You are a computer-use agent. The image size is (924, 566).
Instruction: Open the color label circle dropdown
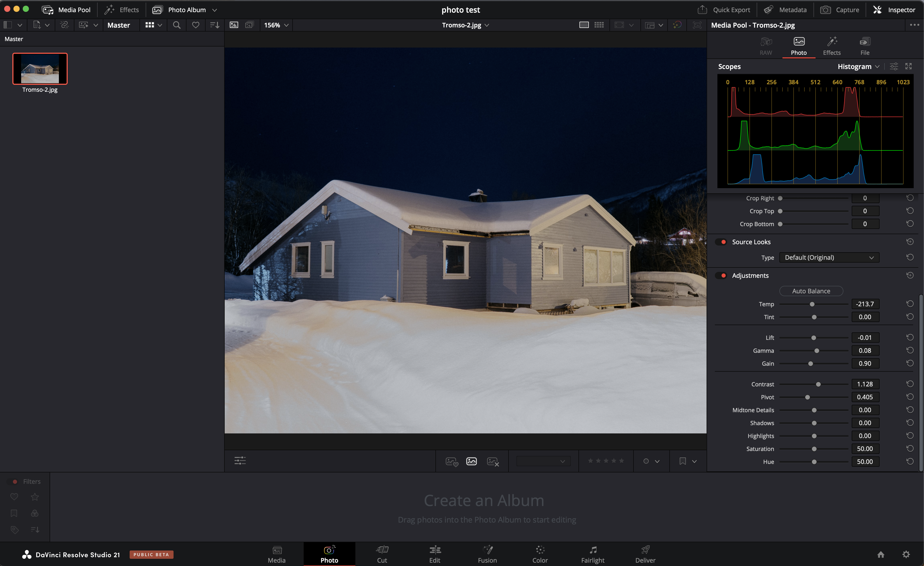coord(651,461)
